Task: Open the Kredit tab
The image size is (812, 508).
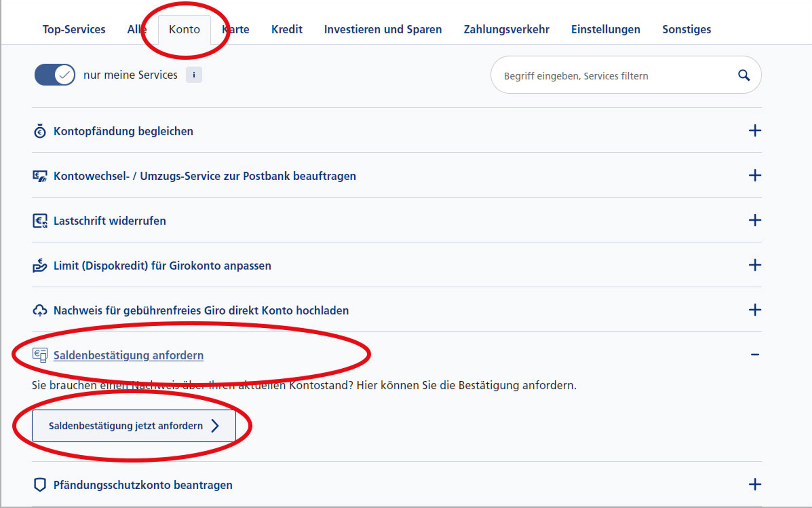Action: pos(287,30)
